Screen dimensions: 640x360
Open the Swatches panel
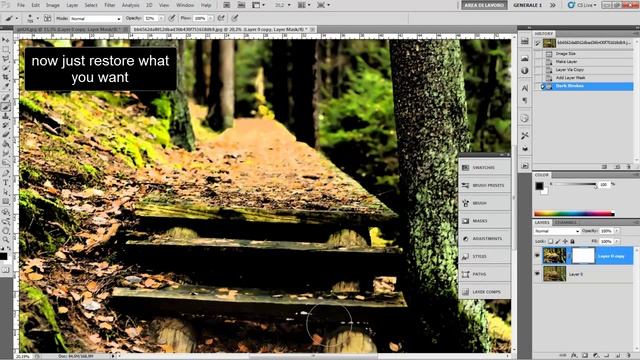click(484, 167)
